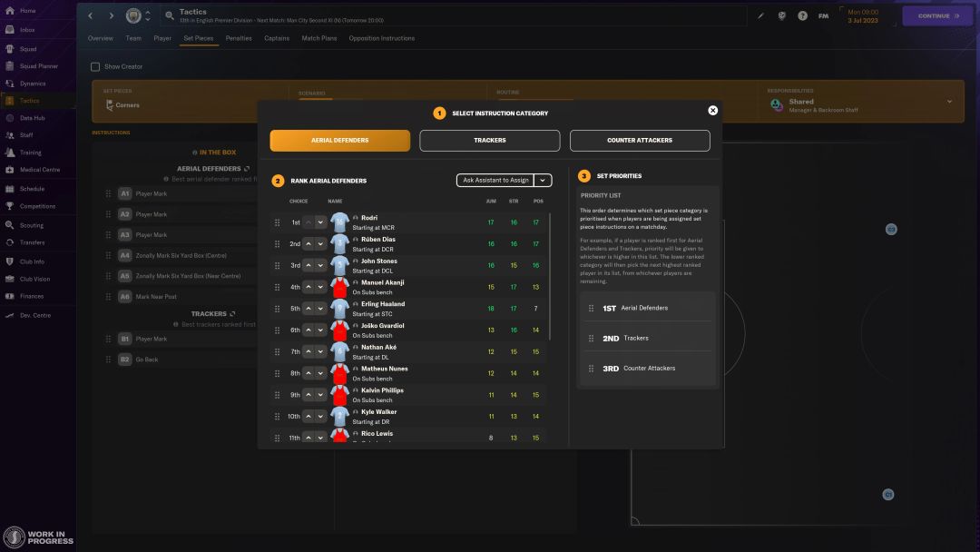The width and height of the screenshot is (980, 552).
Task: Select the Trackers category tab
Action: [489, 141]
